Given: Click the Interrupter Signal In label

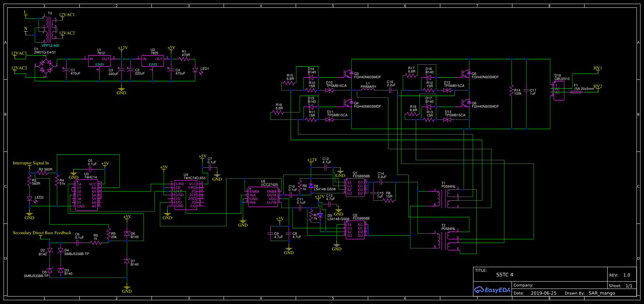Looking at the screenshot, I should pos(31,163).
